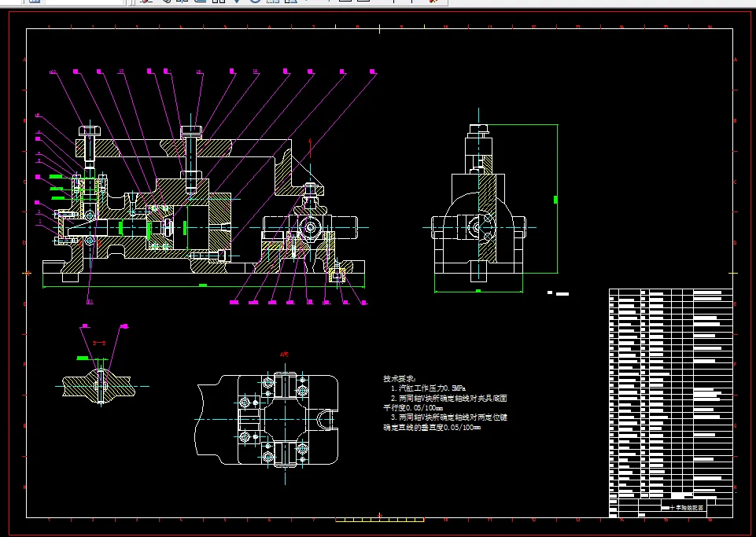
Task: Select the note 1.汽缸工作压力0.5MPa
Action: coord(428,388)
